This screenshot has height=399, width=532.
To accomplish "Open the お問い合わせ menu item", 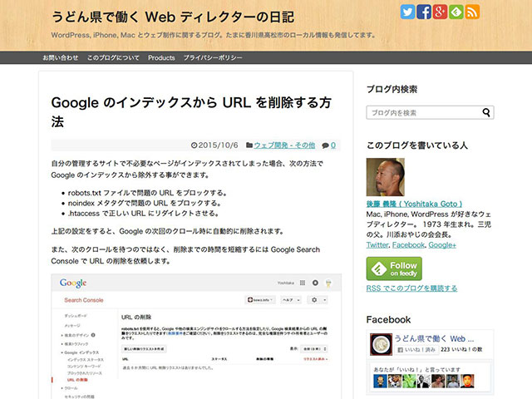I will (61, 57).
